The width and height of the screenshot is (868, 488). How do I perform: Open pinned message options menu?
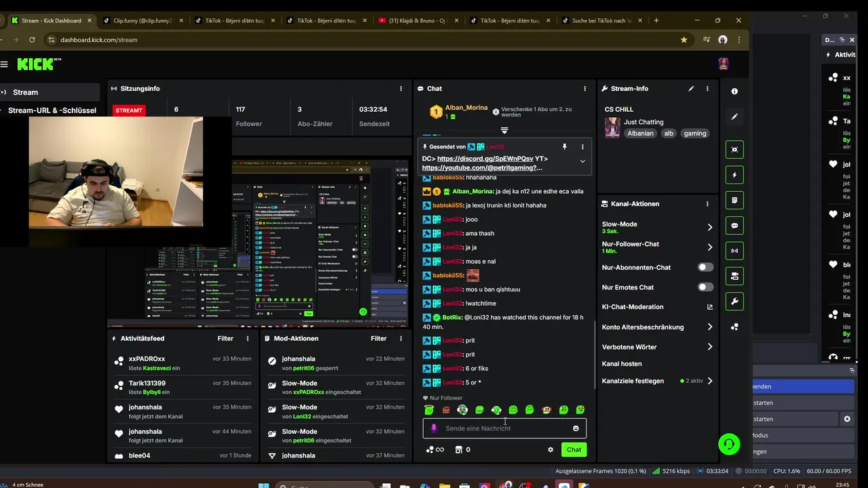582,146
